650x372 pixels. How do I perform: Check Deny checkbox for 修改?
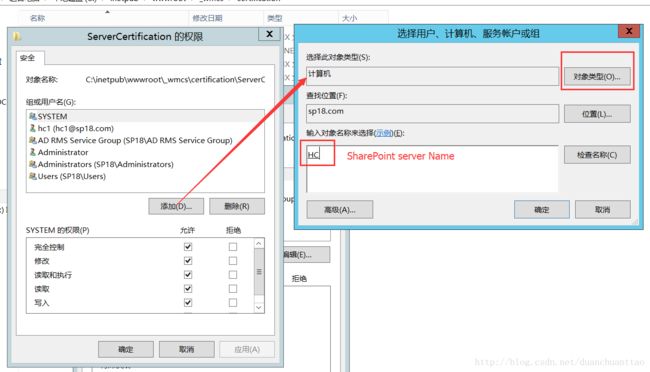(x=233, y=261)
